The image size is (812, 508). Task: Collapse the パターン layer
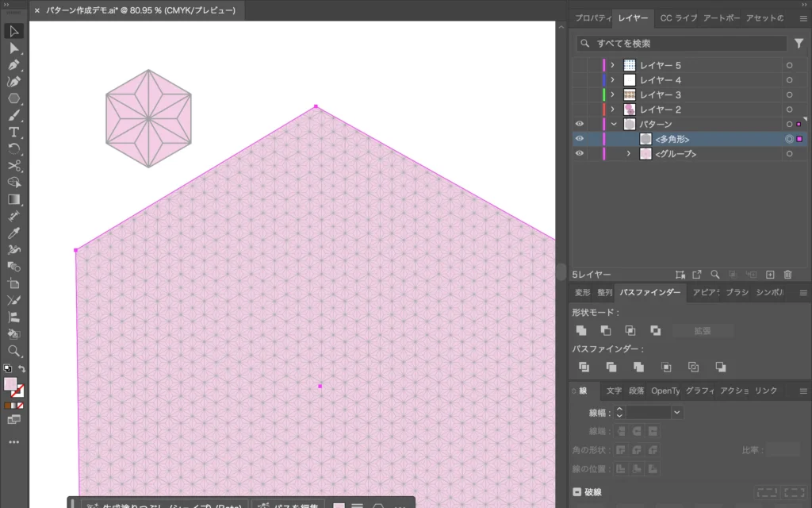click(x=613, y=125)
